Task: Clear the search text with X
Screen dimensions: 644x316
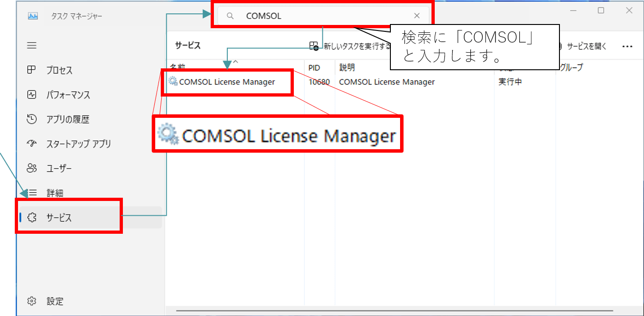Action: [417, 16]
